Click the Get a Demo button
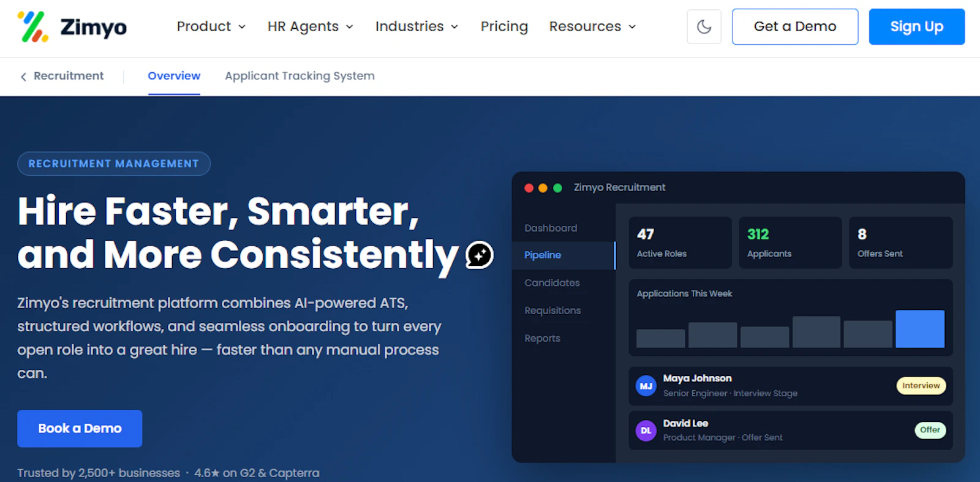 pyautogui.click(x=795, y=26)
